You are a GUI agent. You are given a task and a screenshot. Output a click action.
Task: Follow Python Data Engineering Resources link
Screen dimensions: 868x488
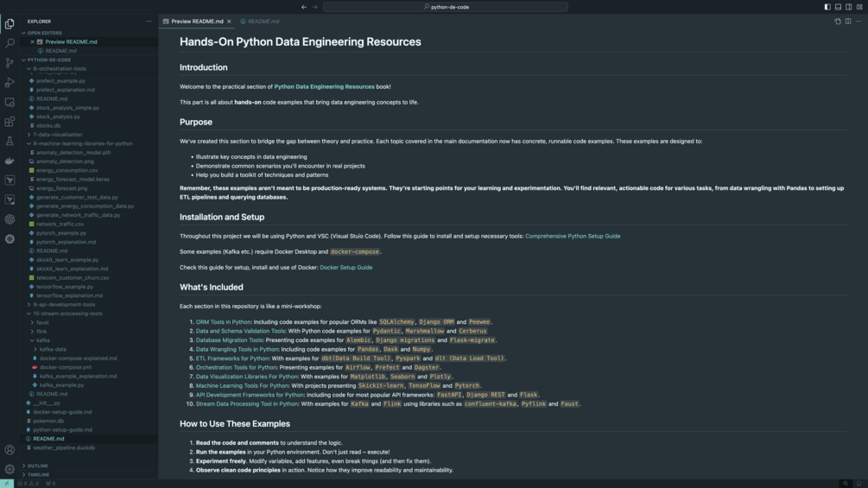(x=325, y=87)
